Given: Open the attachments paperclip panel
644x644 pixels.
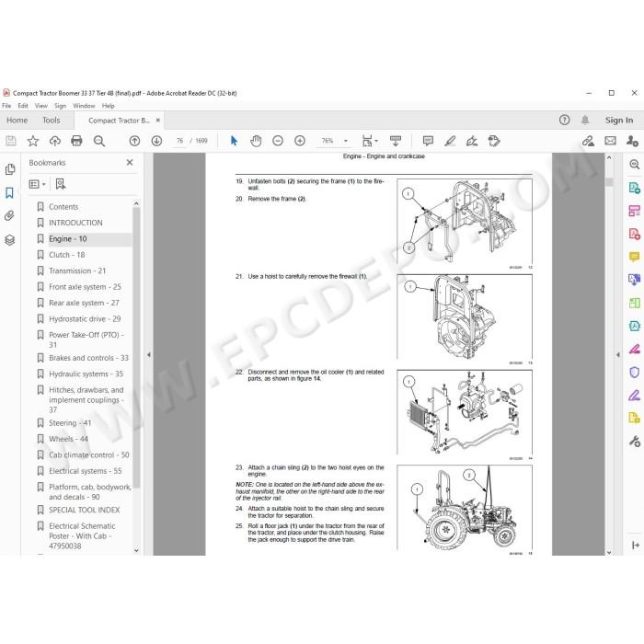Looking at the screenshot, I should click(x=9, y=215).
